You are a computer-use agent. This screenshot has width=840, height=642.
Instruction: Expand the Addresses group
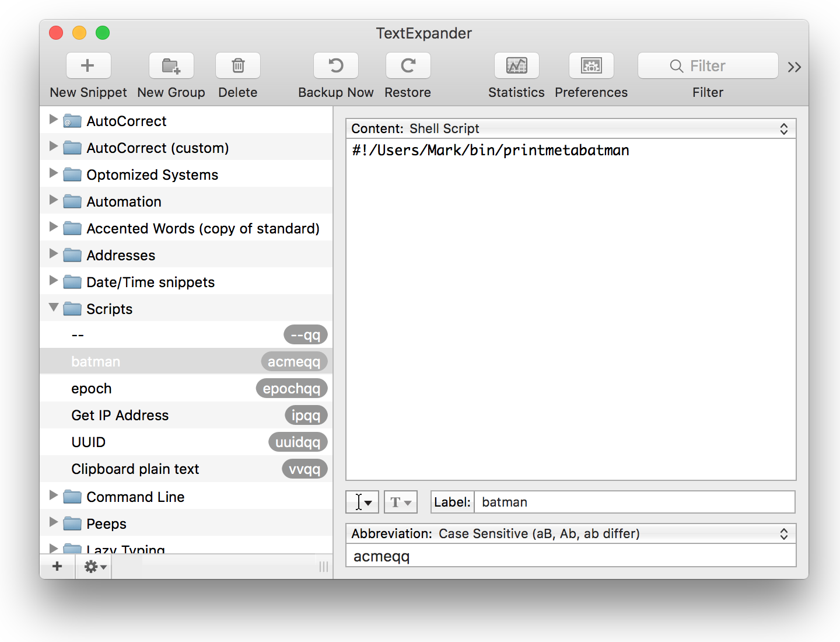click(x=53, y=254)
